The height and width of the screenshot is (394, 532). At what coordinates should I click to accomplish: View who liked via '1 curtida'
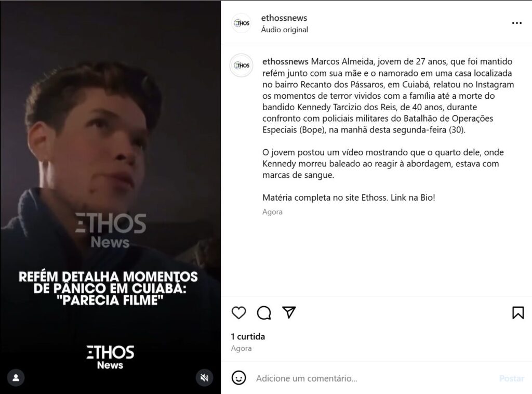[248, 336]
